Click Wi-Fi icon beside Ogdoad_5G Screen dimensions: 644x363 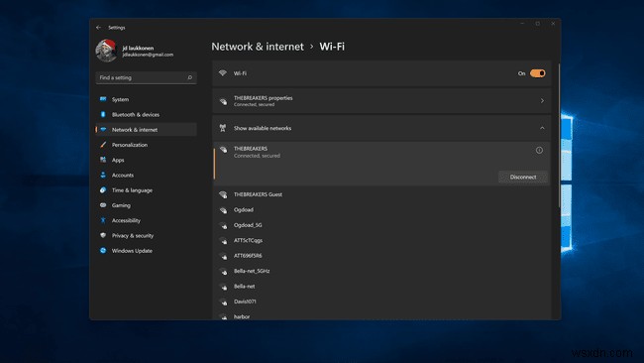pos(223,225)
